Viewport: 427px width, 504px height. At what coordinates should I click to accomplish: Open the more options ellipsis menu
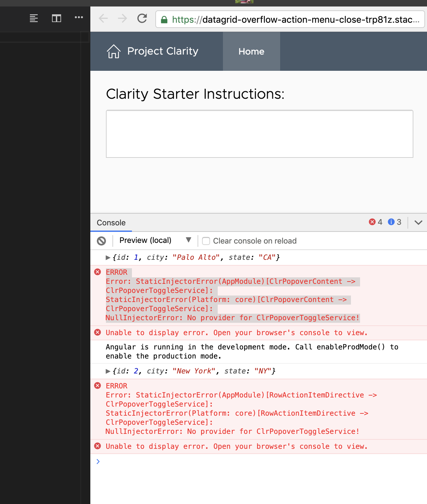[79, 17]
